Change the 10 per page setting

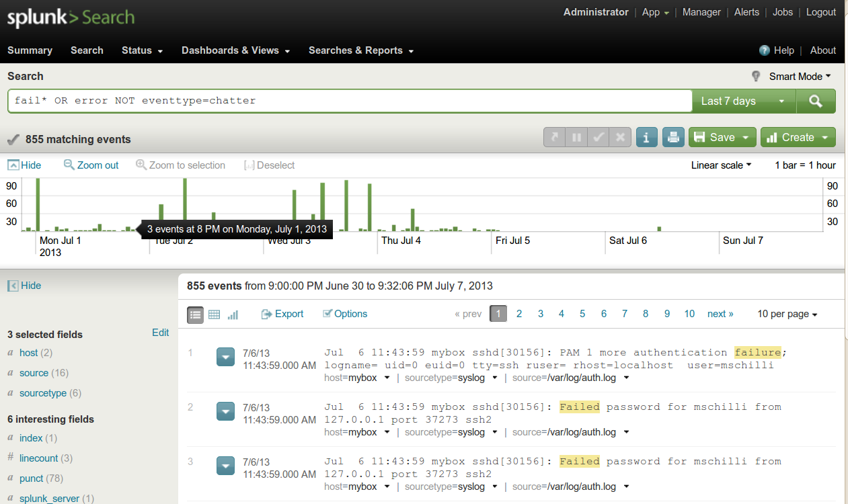point(787,314)
